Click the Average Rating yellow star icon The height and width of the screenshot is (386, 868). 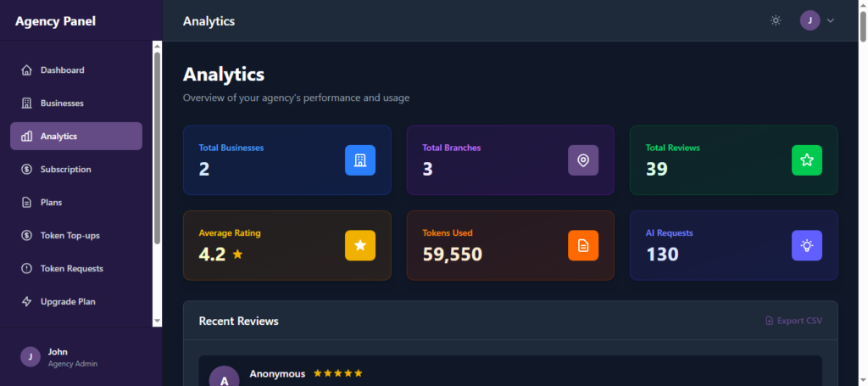pyautogui.click(x=359, y=245)
